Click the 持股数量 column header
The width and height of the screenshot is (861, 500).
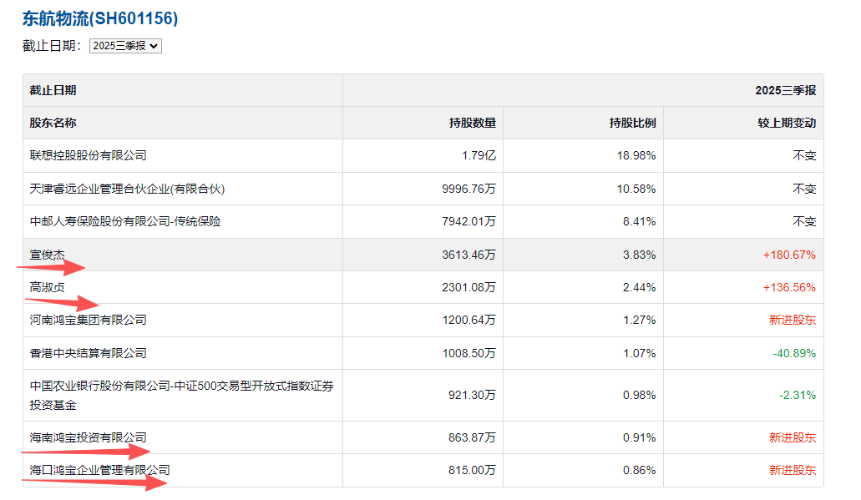point(472,123)
